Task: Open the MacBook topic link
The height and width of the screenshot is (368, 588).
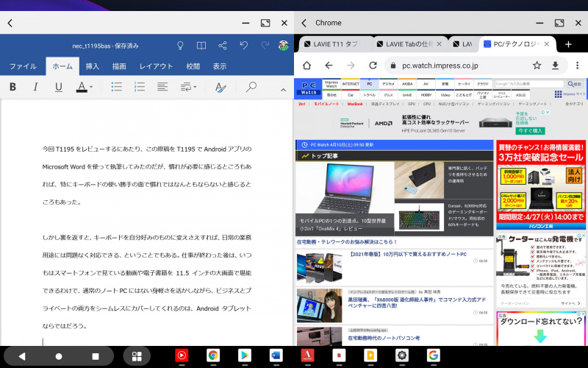Action: [355, 104]
